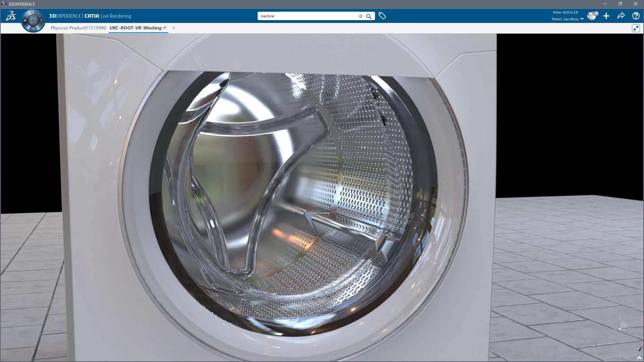Screen dimensions: 644x362
Task: Select the 3D quadrant of the compass
Action: (x=25, y=20)
